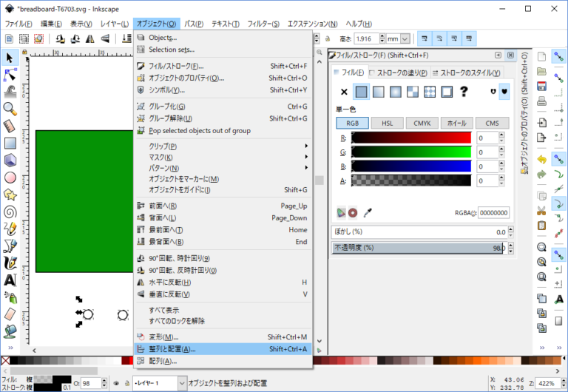Set fill to flat color paint
Viewport: 568px width, 392px height.
361,92
